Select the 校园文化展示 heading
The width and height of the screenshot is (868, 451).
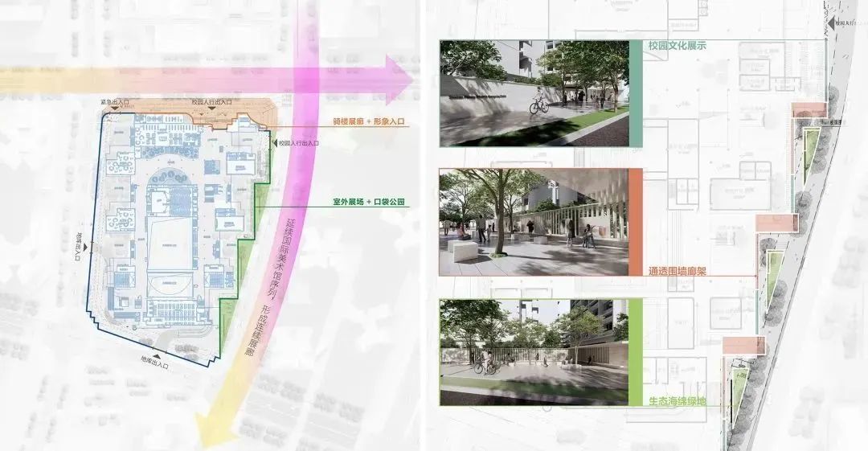coord(677,46)
